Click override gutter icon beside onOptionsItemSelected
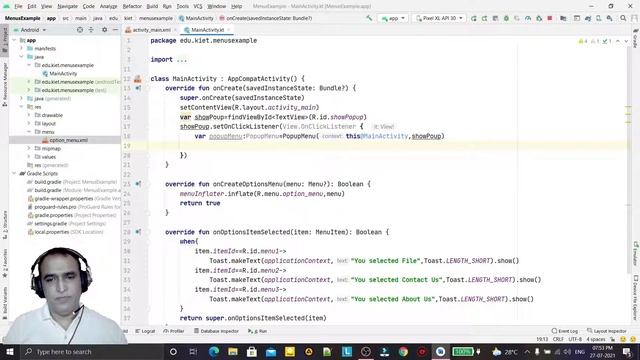 point(138,232)
